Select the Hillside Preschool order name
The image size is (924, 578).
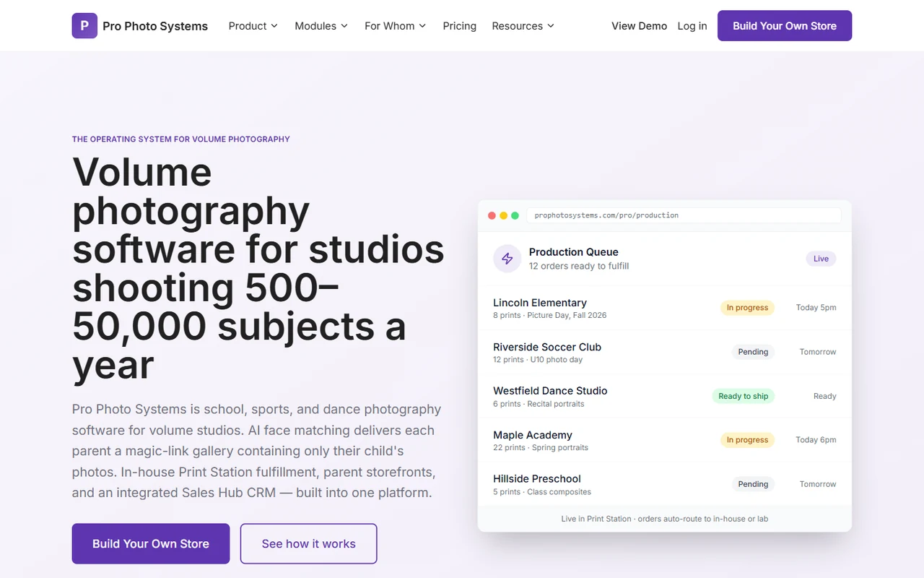537,479
